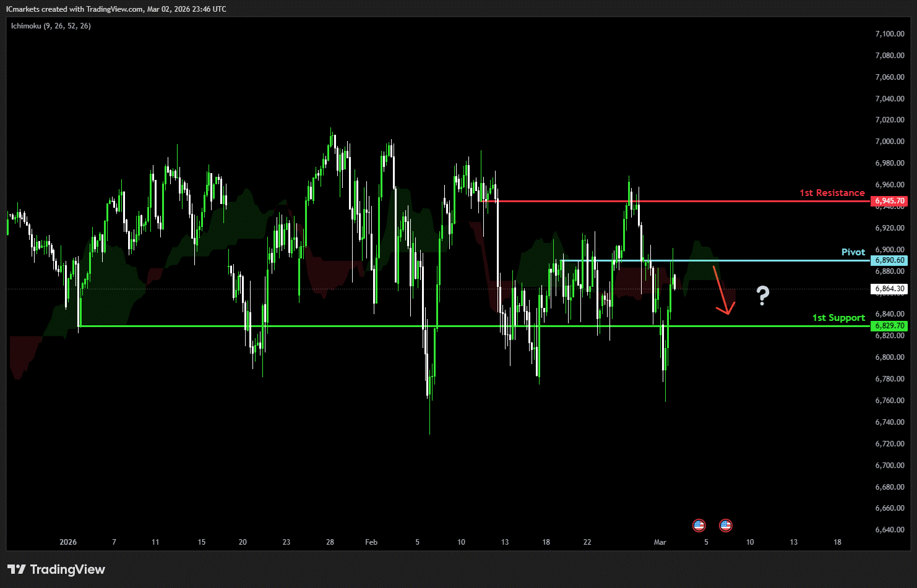This screenshot has height=588, width=917.
Task: Click the current price 6,864.30 label
Action: click(889, 289)
